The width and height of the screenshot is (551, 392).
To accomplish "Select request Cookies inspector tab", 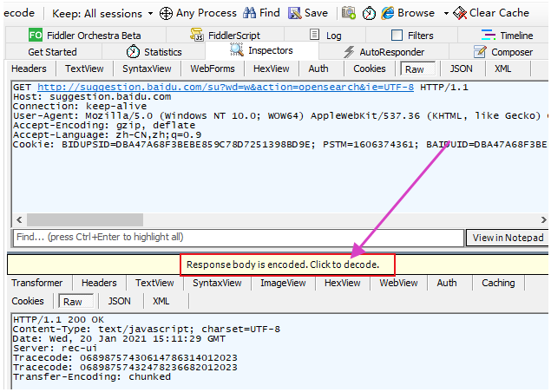I will click(370, 69).
